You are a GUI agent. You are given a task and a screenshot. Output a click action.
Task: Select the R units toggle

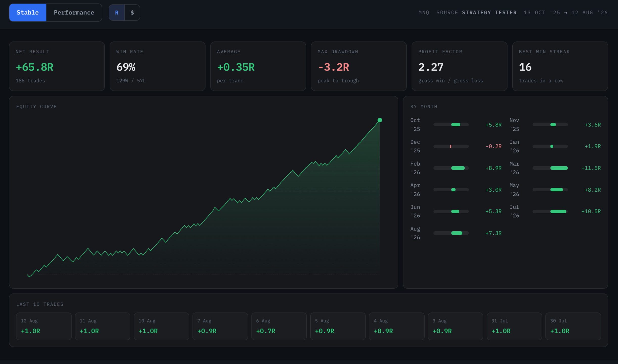[117, 12]
